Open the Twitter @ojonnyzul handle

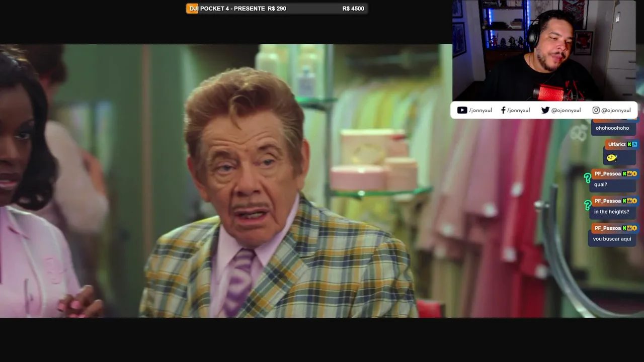[x=566, y=110]
